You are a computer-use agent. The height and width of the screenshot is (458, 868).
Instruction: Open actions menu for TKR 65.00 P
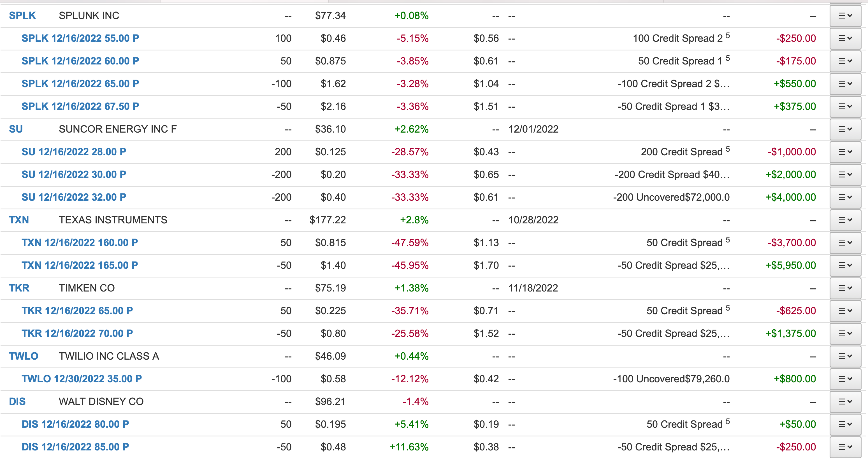[845, 311]
